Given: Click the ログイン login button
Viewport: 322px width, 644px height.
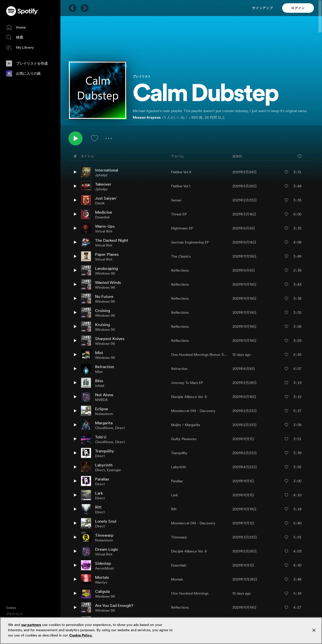Looking at the screenshot, I should coord(298,8).
